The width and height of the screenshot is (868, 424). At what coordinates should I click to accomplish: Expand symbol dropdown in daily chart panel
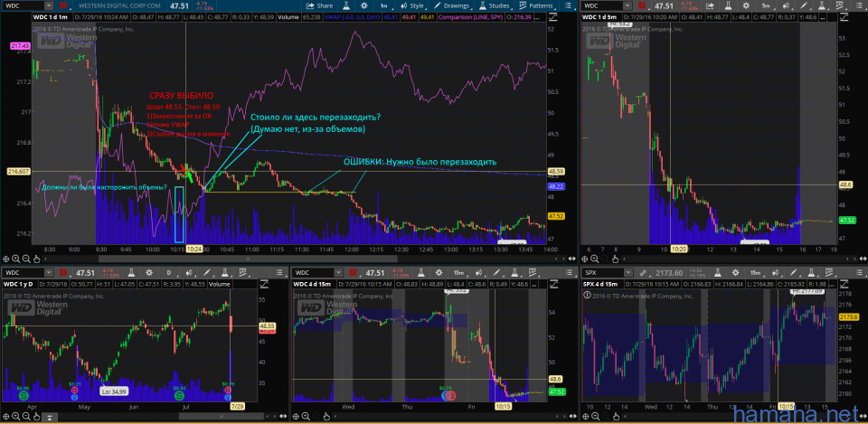49,272
